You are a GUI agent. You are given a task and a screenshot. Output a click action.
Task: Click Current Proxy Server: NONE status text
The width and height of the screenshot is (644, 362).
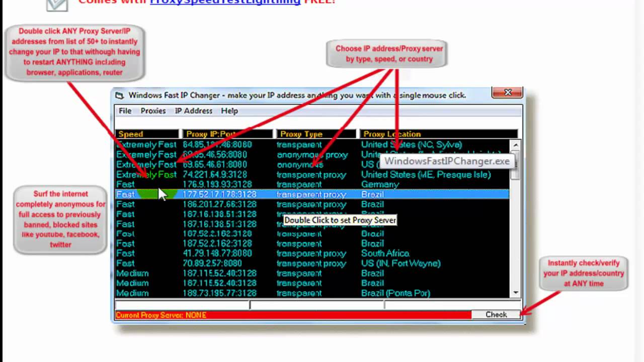[x=161, y=315]
